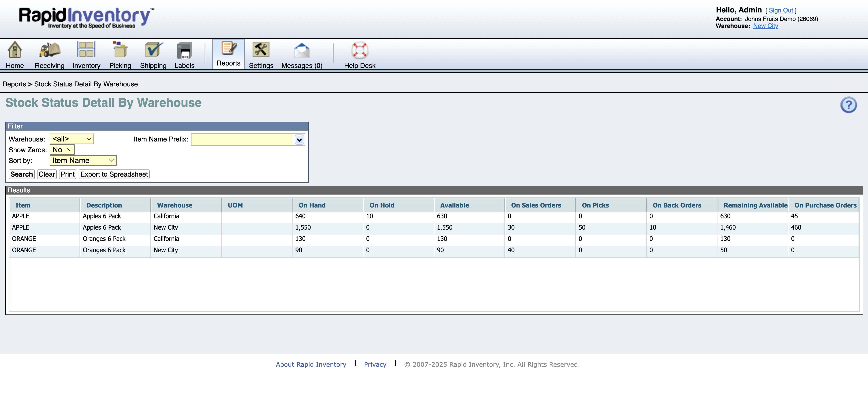Open the Labels printer icon
The height and width of the screenshot is (412, 868).
pyautogui.click(x=184, y=51)
